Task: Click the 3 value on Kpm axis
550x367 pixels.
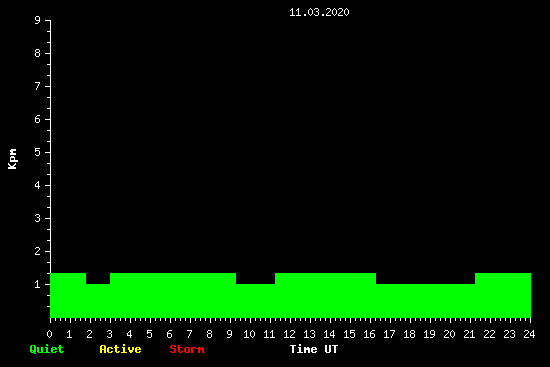Action: [x=37, y=218]
